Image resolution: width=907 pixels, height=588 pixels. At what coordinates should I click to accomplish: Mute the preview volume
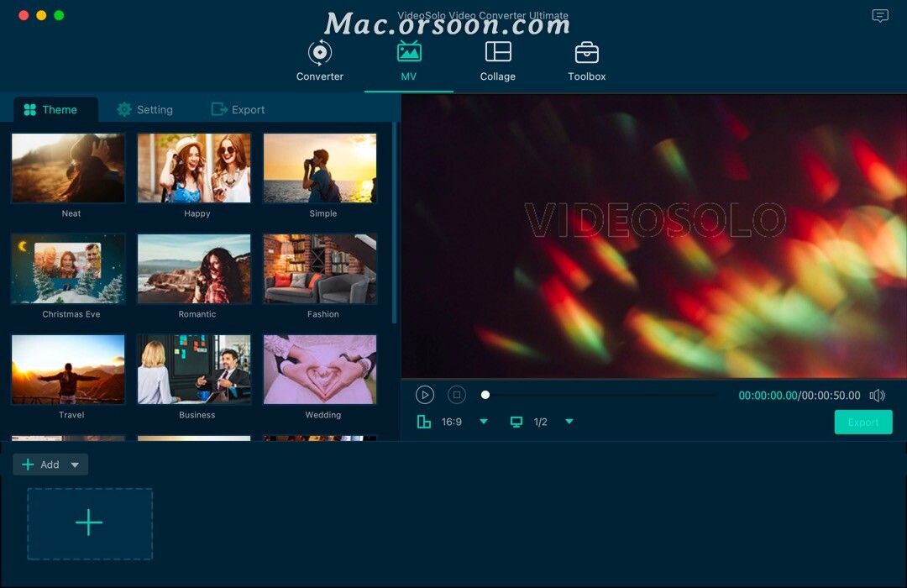[x=877, y=395]
